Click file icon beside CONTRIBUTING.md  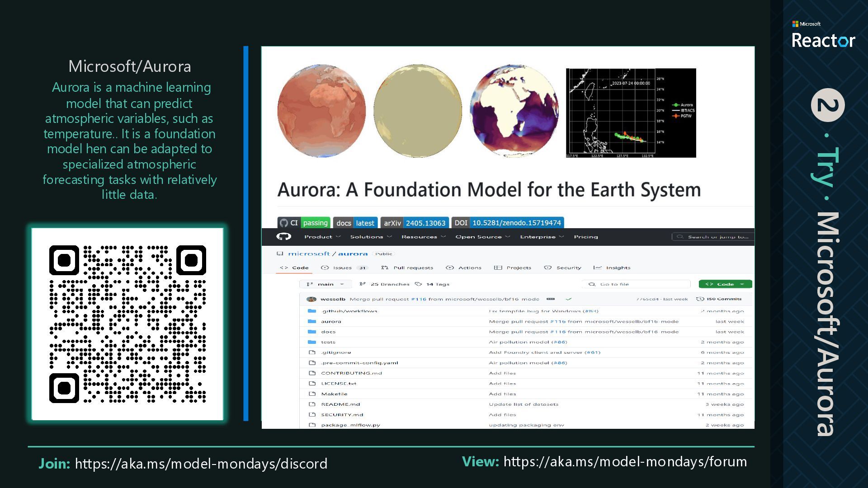pos(312,373)
